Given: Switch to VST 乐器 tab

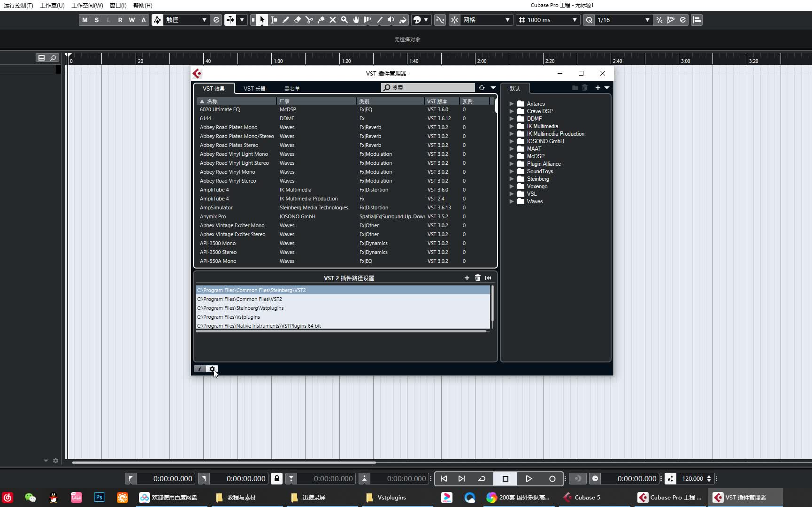Looking at the screenshot, I should pos(254,88).
